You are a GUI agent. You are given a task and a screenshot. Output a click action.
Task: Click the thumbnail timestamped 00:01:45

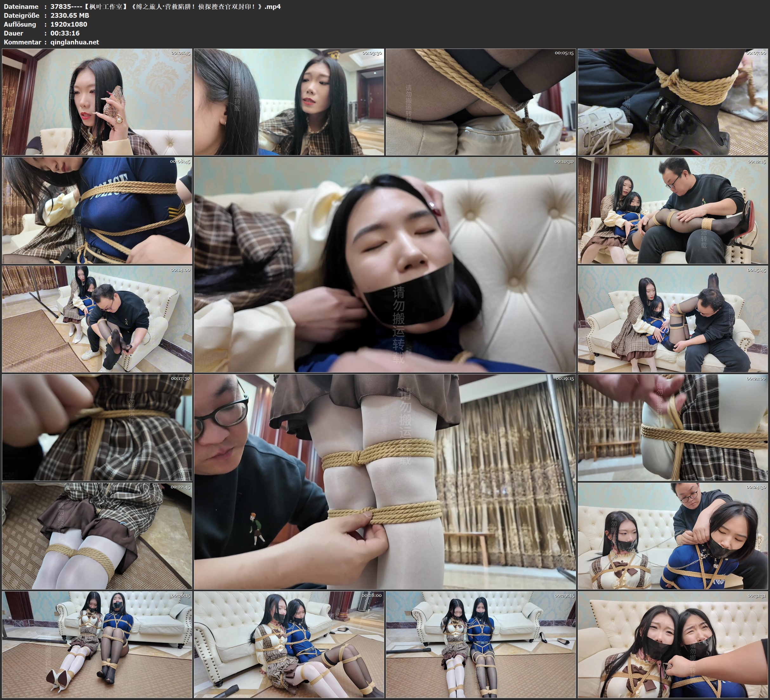tap(97, 102)
